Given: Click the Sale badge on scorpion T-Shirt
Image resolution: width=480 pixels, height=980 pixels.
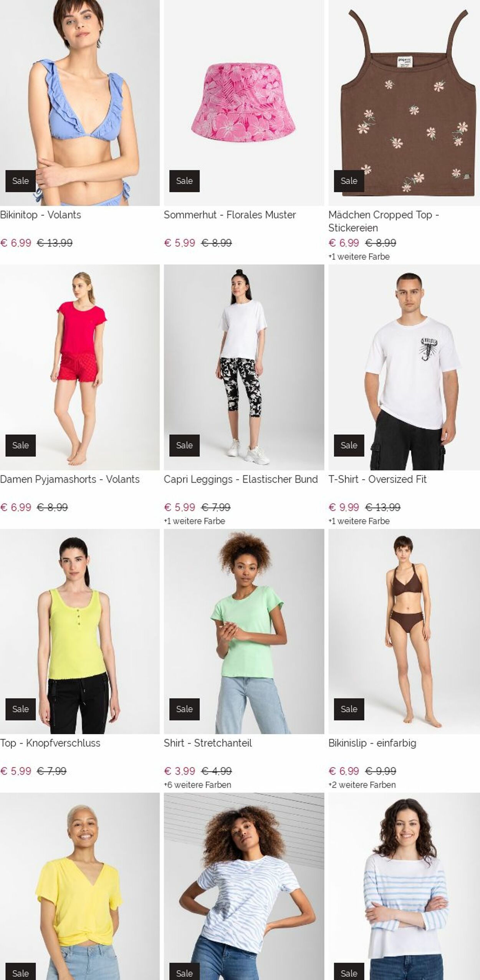Looking at the screenshot, I should [349, 445].
